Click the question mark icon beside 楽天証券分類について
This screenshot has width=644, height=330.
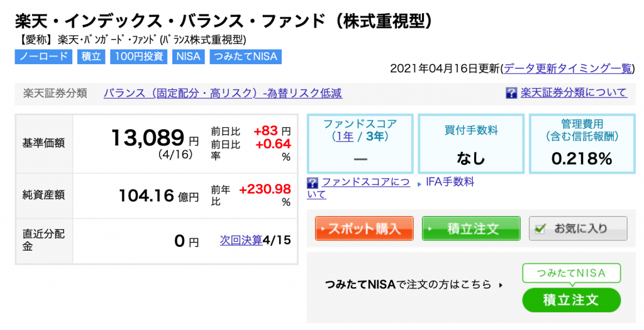pyautogui.click(x=511, y=93)
